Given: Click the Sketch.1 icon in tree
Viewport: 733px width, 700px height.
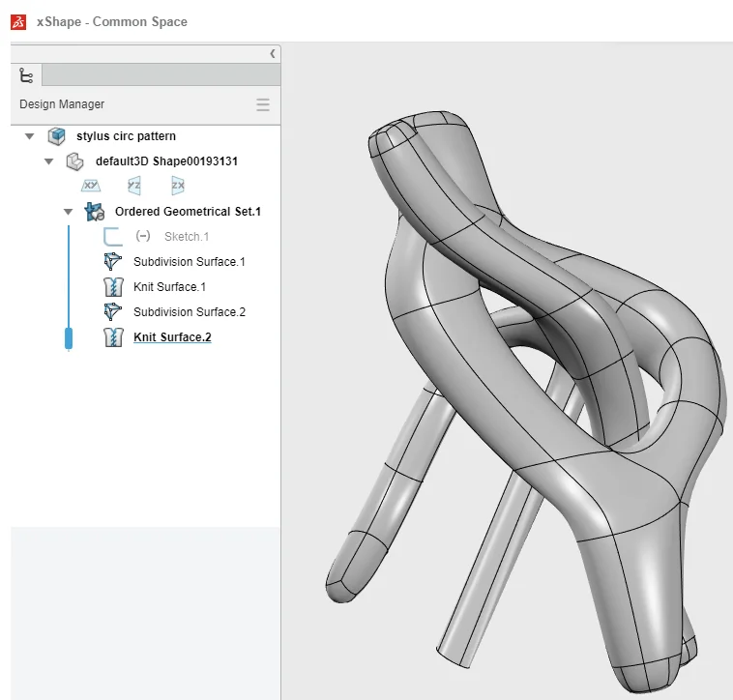Looking at the screenshot, I should [x=113, y=237].
